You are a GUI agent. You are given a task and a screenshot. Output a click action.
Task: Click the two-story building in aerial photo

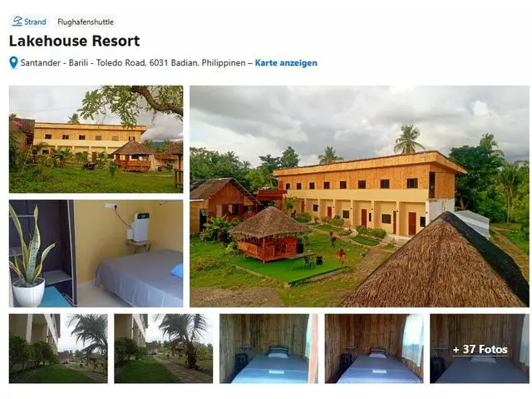[x=368, y=195]
